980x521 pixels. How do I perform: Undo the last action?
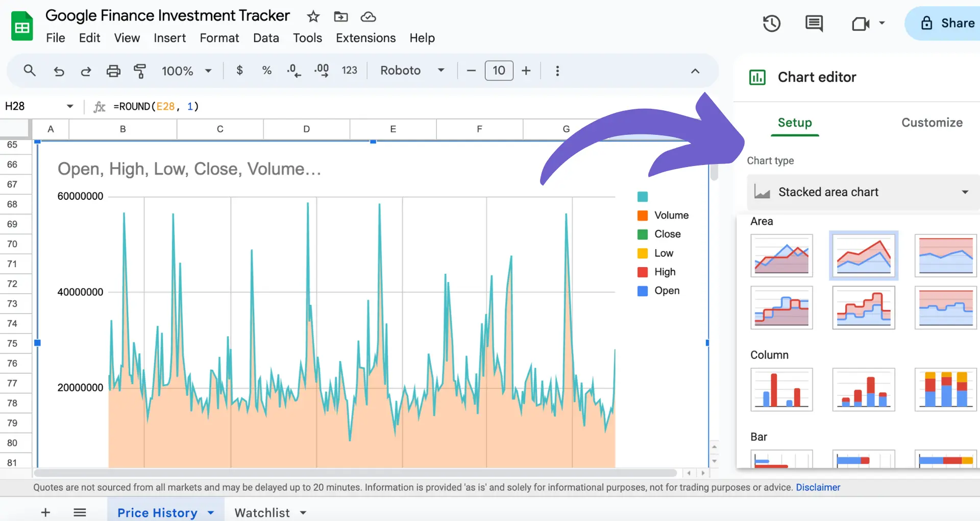pyautogui.click(x=59, y=71)
